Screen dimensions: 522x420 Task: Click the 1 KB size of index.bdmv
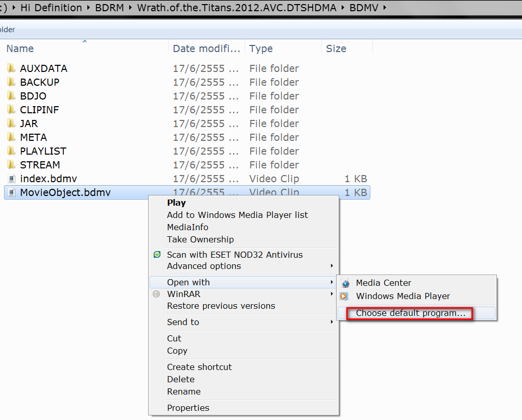(355, 179)
